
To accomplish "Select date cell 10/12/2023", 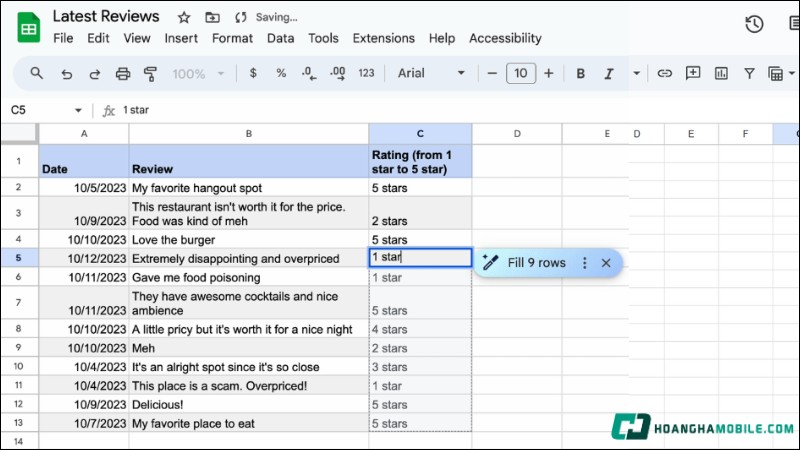I will [x=84, y=259].
